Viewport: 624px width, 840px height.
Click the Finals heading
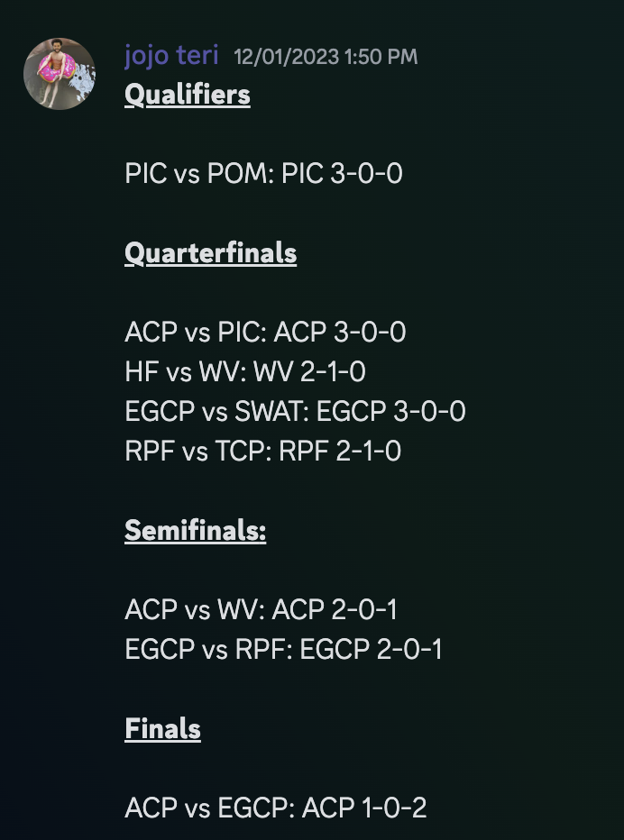click(x=162, y=728)
